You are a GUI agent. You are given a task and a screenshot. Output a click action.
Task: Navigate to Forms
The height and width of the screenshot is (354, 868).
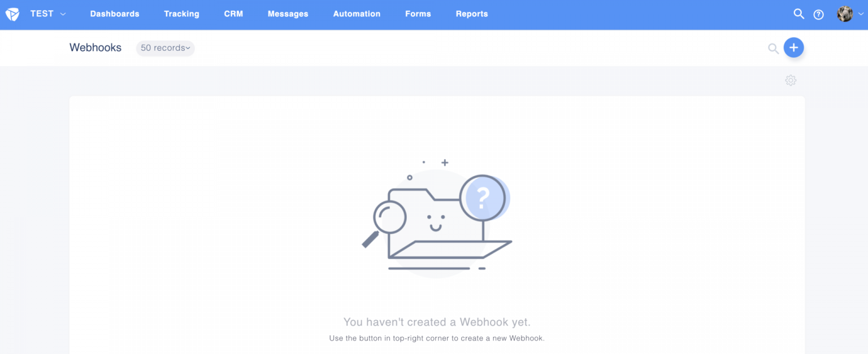(418, 14)
